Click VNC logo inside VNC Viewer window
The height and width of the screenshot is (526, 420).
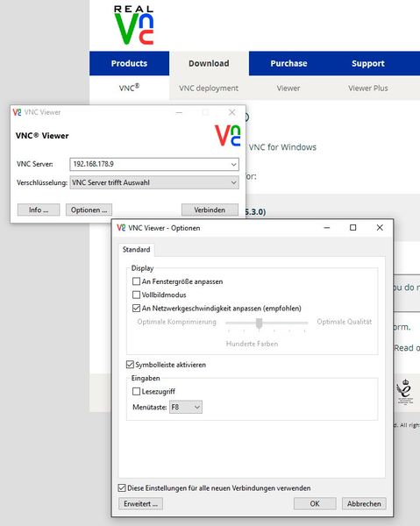(227, 136)
